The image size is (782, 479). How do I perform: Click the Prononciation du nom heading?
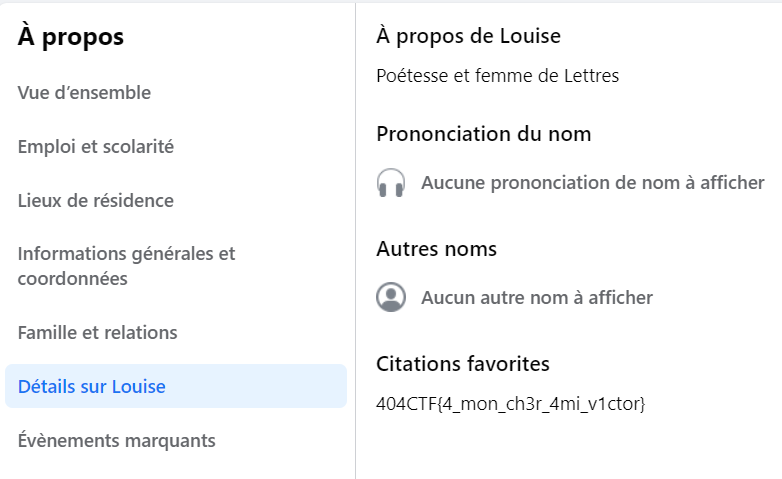tap(484, 134)
